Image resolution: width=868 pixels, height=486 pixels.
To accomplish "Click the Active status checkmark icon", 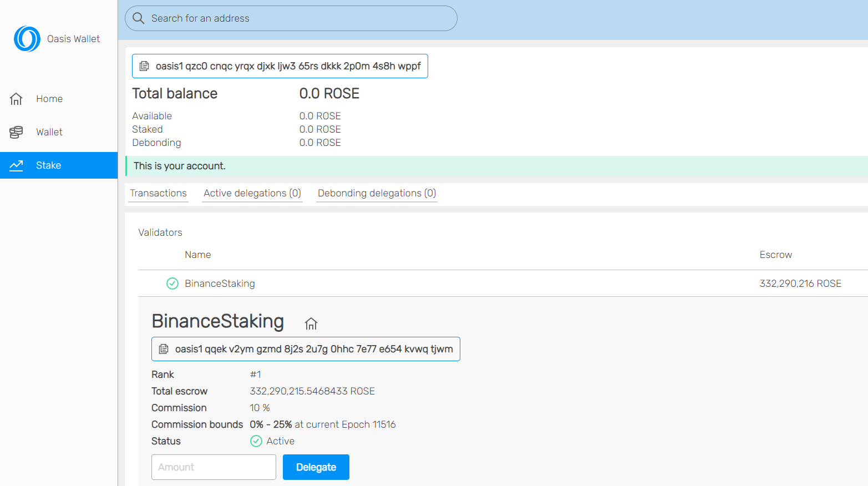I will (256, 441).
